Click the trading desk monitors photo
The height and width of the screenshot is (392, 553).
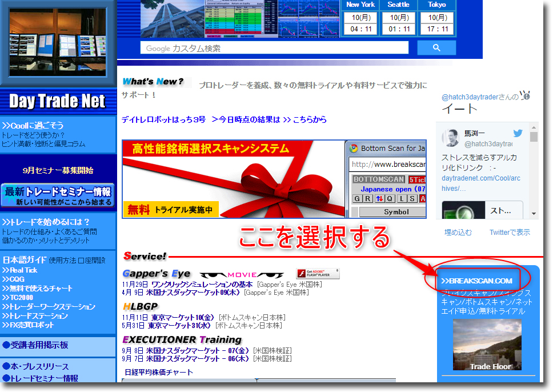[58, 42]
